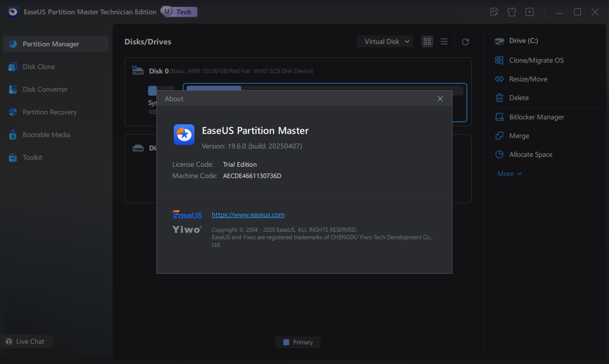Click the Partition Recovery sidebar icon

click(13, 112)
